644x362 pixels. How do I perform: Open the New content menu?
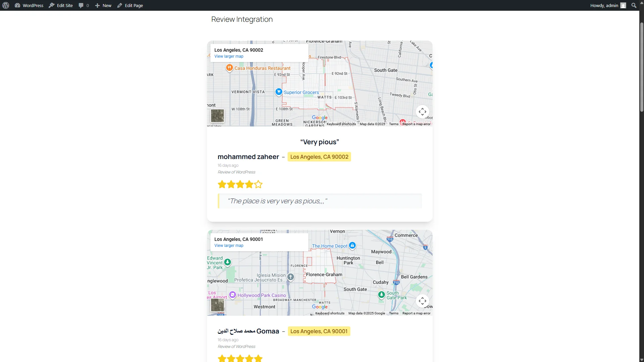[x=103, y=5]
